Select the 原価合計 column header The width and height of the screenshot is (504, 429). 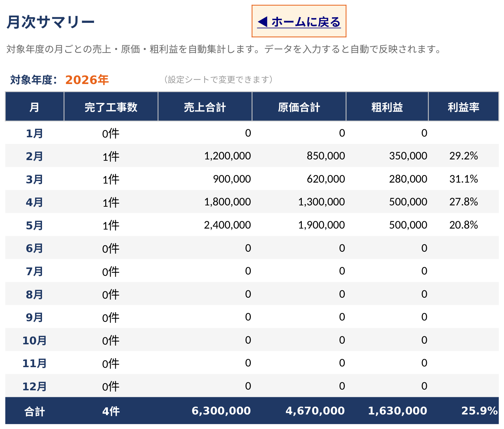(x=299, y=107)
